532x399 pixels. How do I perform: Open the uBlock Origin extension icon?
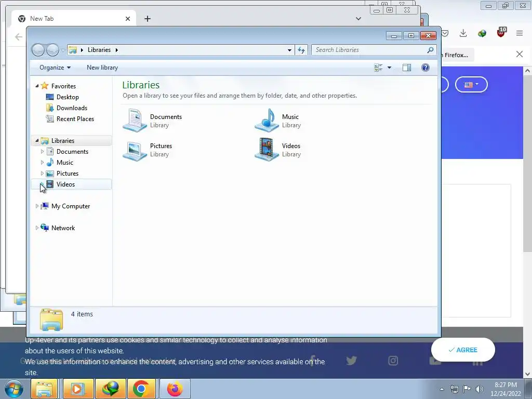click(501, 32)
